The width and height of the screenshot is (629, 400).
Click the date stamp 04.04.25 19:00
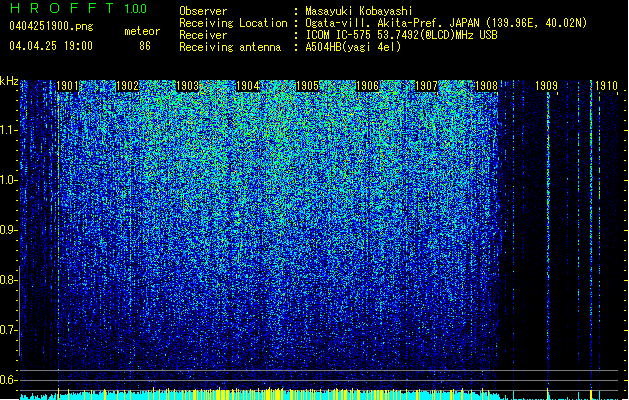click(x=51, y=46)
